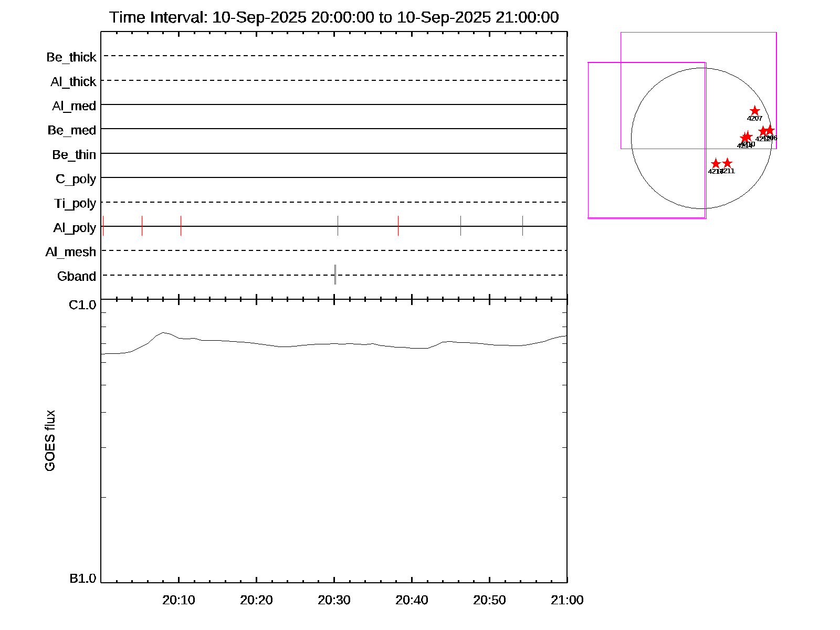Viewport: 840px width, 630px height.
Task: Click the 20:40 time axis label
Action: 412,600
